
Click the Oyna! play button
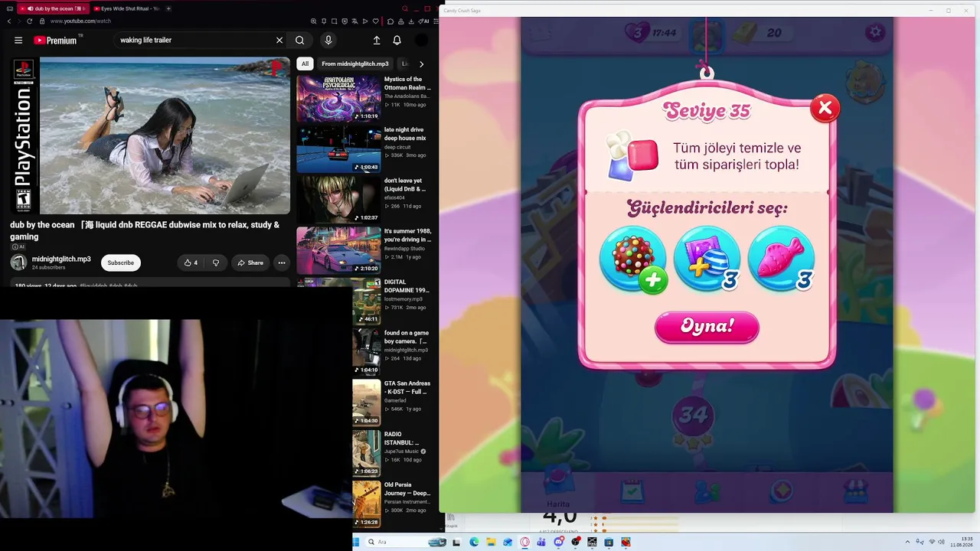707,327
